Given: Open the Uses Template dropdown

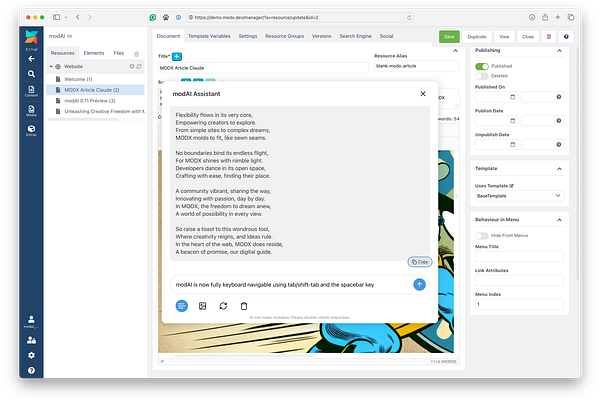Looking at the screenshot, I should click(519, 196).
